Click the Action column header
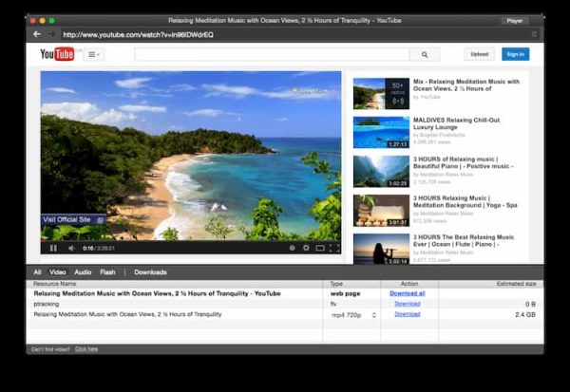The height and width of the screenshot is (392, 570). 409,284
